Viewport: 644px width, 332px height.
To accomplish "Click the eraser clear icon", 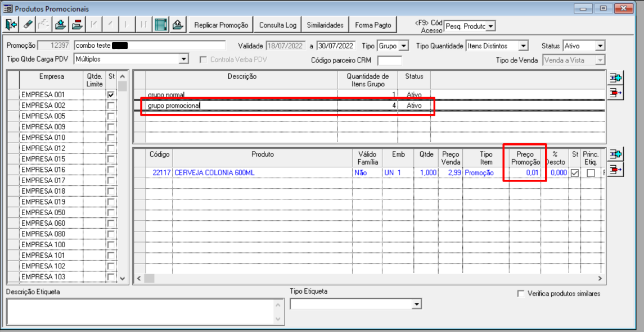I will (28, 25).
